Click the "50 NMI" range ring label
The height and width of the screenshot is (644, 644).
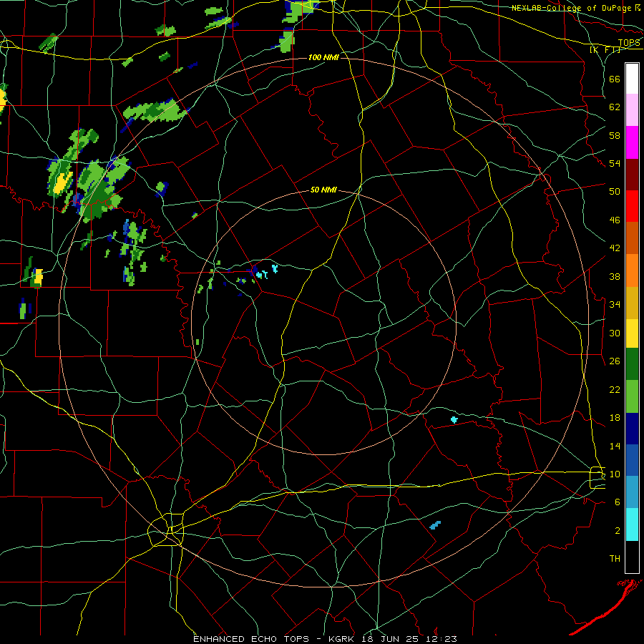[x=323, y=190]
